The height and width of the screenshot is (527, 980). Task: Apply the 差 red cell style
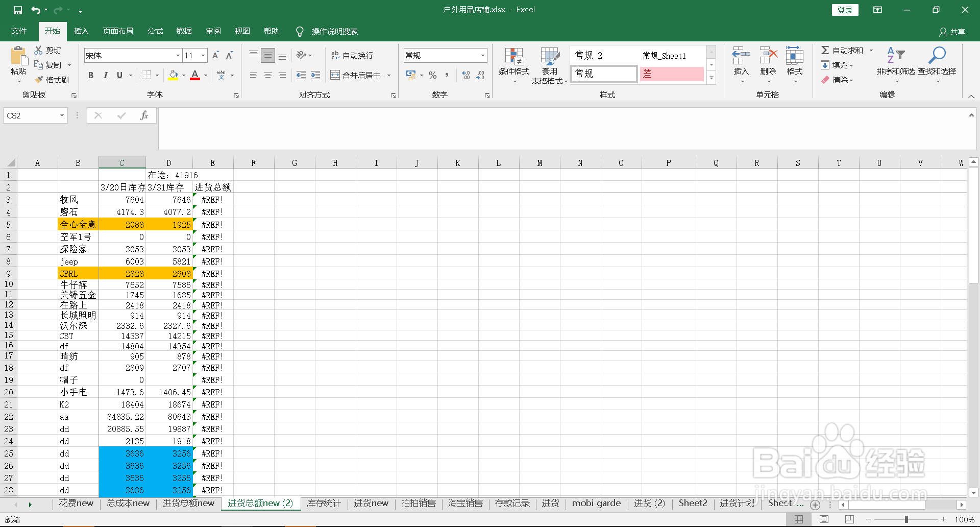tap(672, 74)
